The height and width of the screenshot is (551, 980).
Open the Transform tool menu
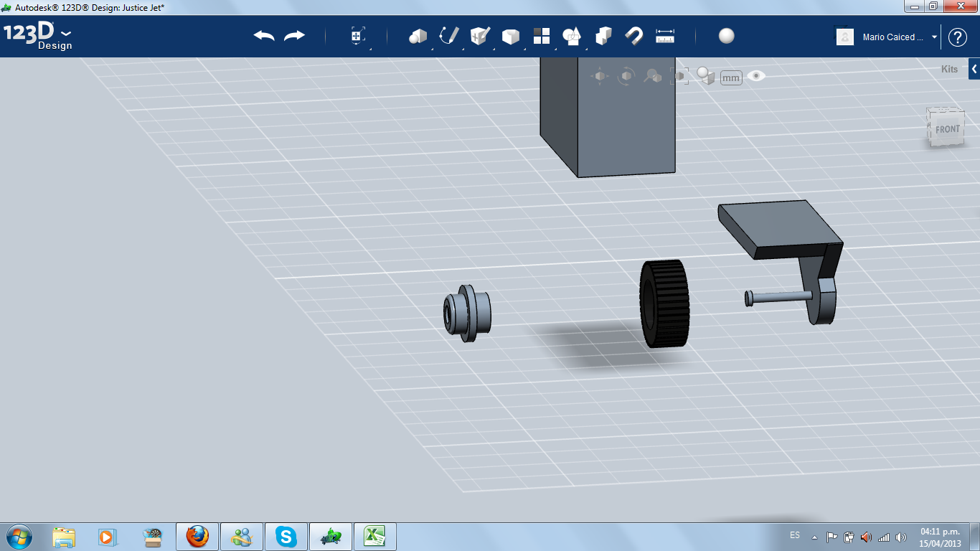(x=358, y=36)
